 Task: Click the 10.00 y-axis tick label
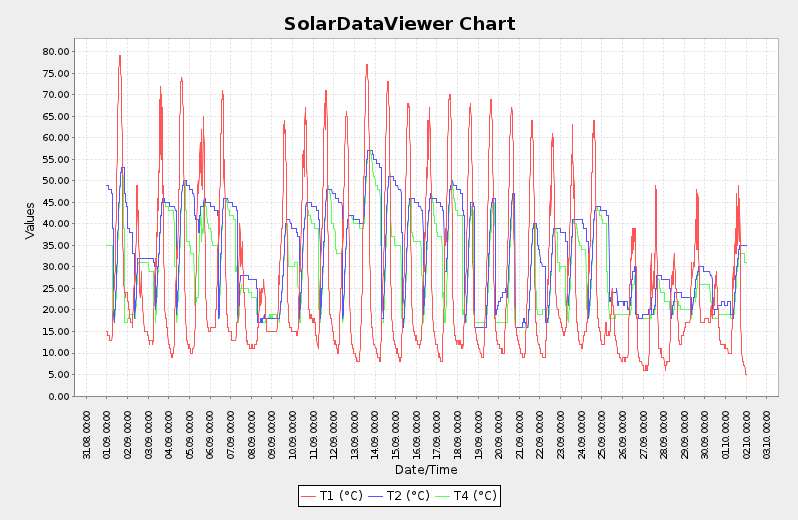pyautogui.click(x=56, y=353)
